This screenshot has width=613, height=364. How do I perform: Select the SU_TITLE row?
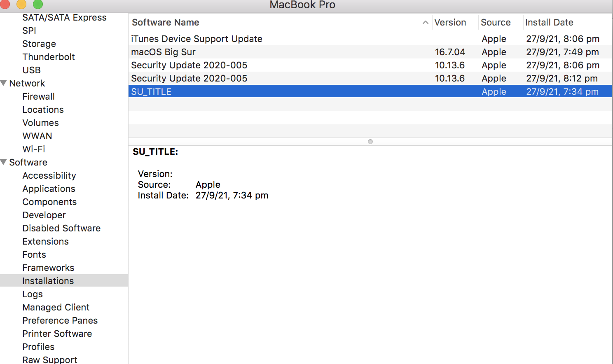pyautogui.click(x=370, y=91)
